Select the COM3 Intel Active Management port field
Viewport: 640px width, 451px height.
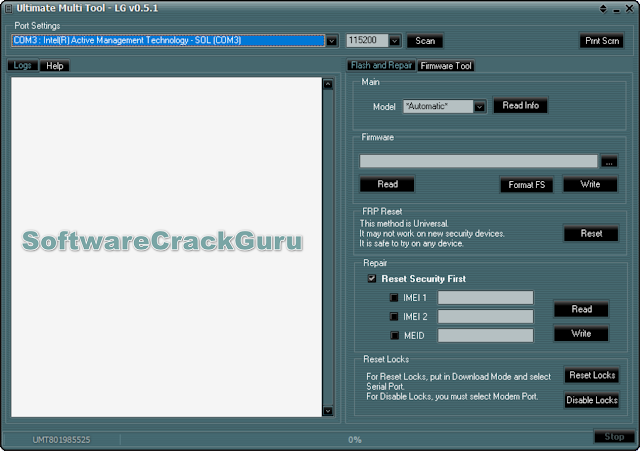click(x=168, y=40)
